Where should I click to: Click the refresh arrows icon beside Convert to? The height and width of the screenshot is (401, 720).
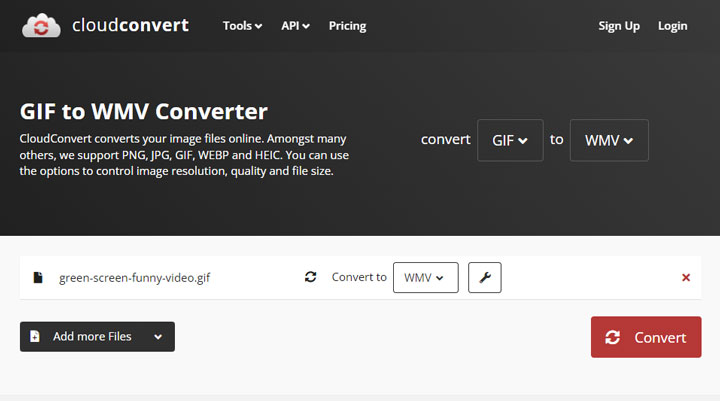coord(311,277)
